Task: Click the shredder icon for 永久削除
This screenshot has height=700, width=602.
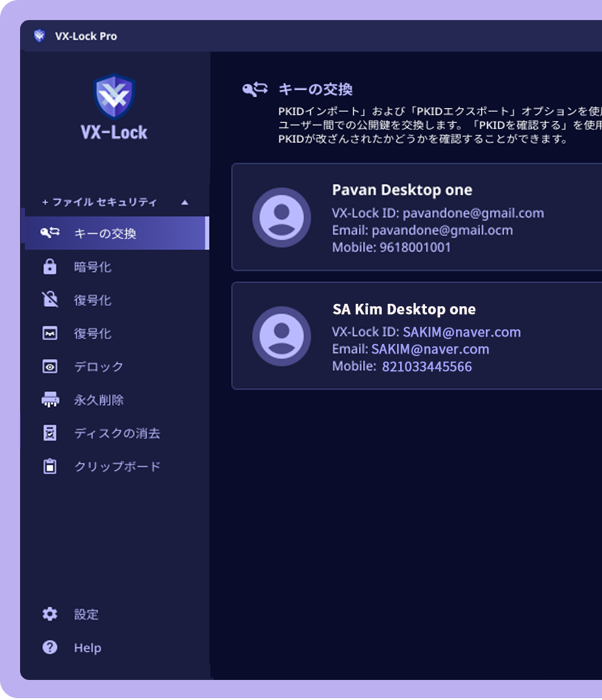Action: pyautogui.click(x=50, y=400)
